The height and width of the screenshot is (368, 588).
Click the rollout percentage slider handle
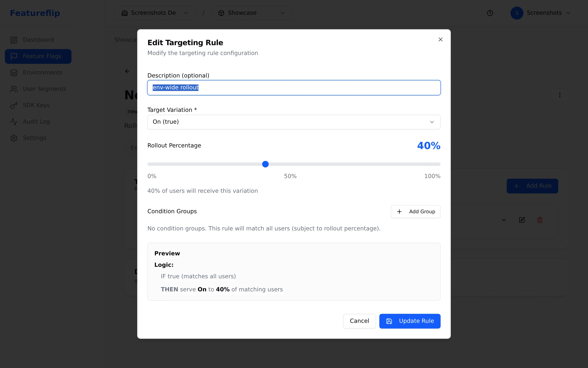(x=265, y=164)
